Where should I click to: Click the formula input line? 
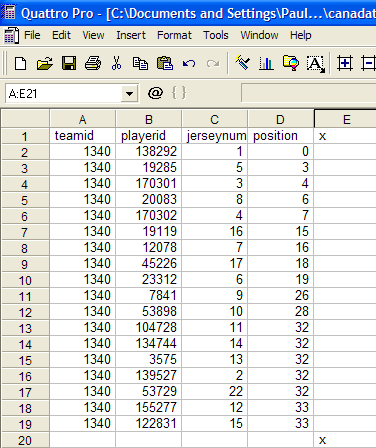pyautogui.click(x=308, y=93)
